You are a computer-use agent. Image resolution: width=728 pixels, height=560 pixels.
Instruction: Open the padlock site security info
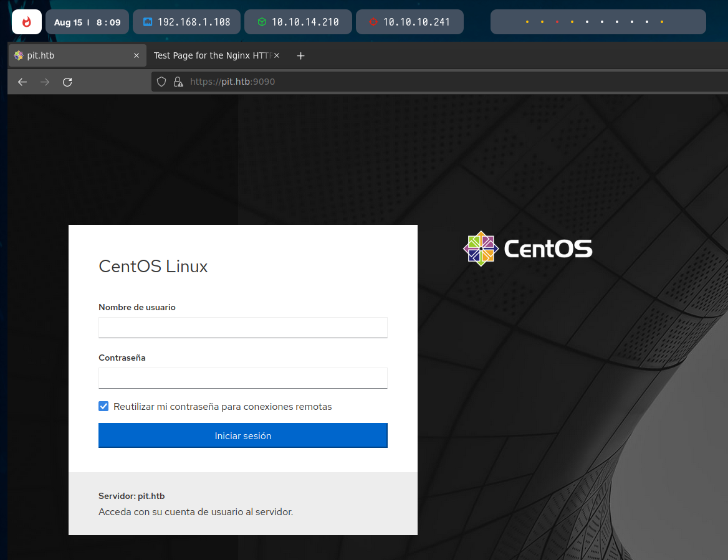click(178, 82)
